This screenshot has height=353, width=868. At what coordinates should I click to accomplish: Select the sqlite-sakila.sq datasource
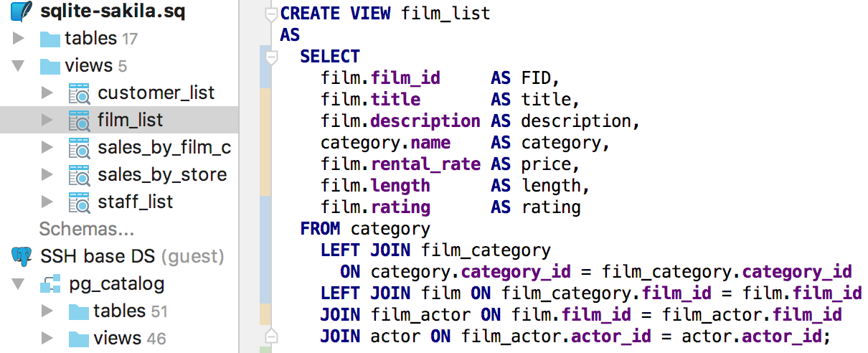[x=113, y=12]
